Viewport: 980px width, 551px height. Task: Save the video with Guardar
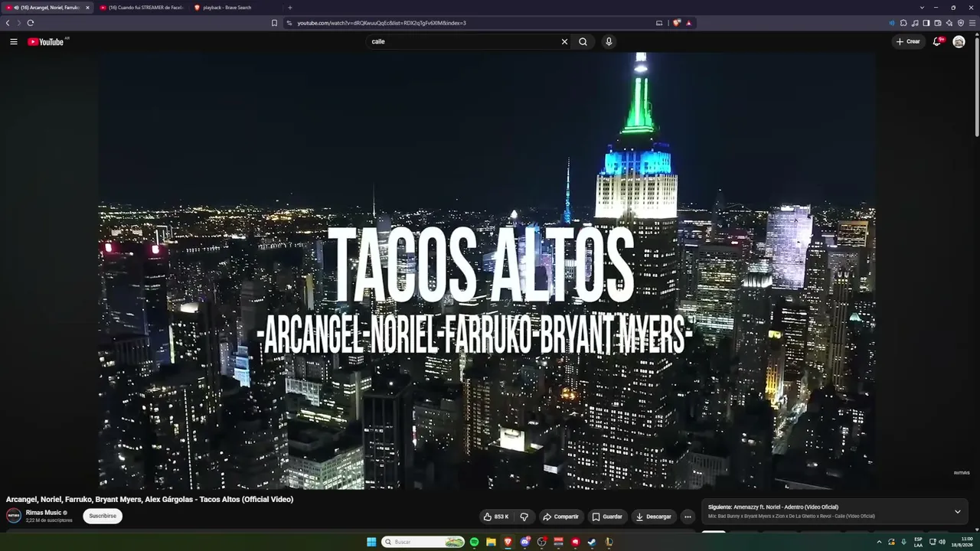608,517
